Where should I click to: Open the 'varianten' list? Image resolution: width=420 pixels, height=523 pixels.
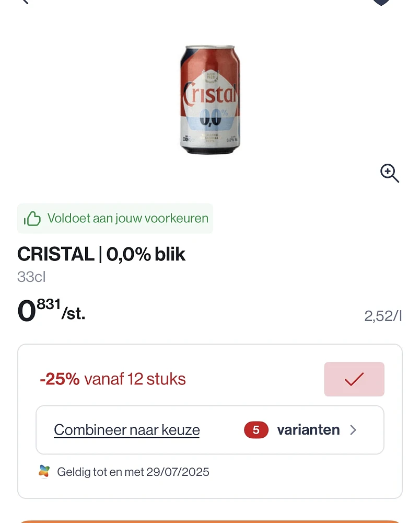tap(308, 430)
